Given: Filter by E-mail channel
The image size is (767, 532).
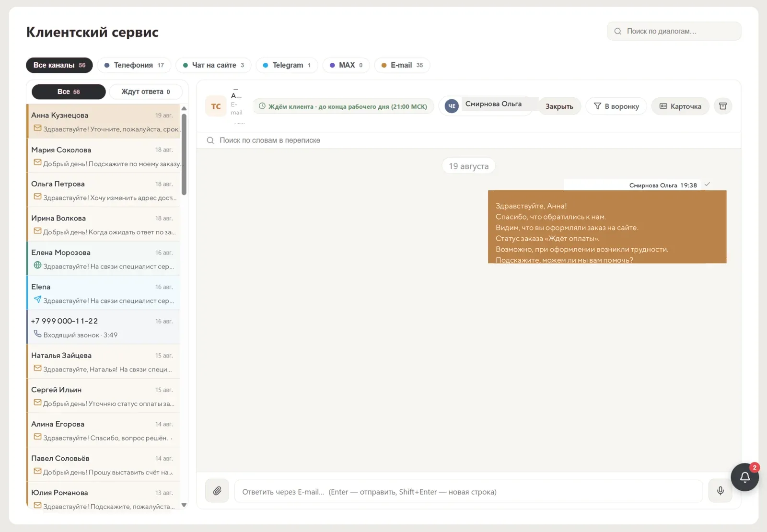Looking at the screenshot, I should 402,65.
